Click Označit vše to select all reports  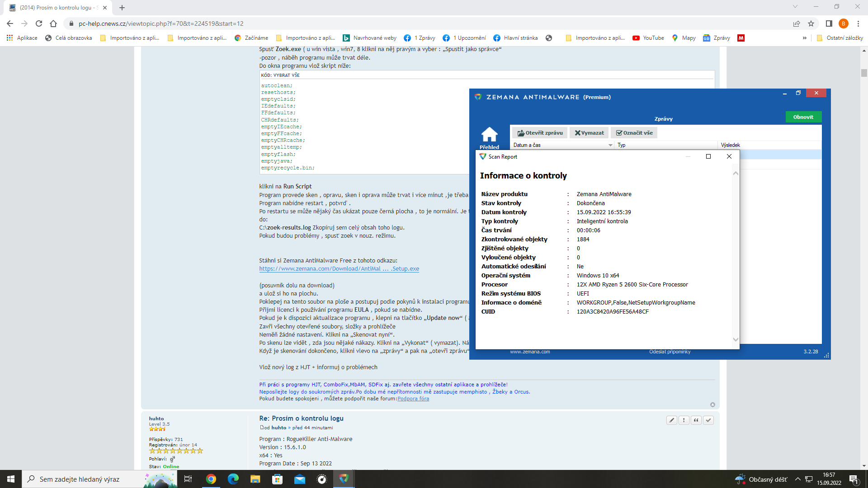tap(634, 133)
